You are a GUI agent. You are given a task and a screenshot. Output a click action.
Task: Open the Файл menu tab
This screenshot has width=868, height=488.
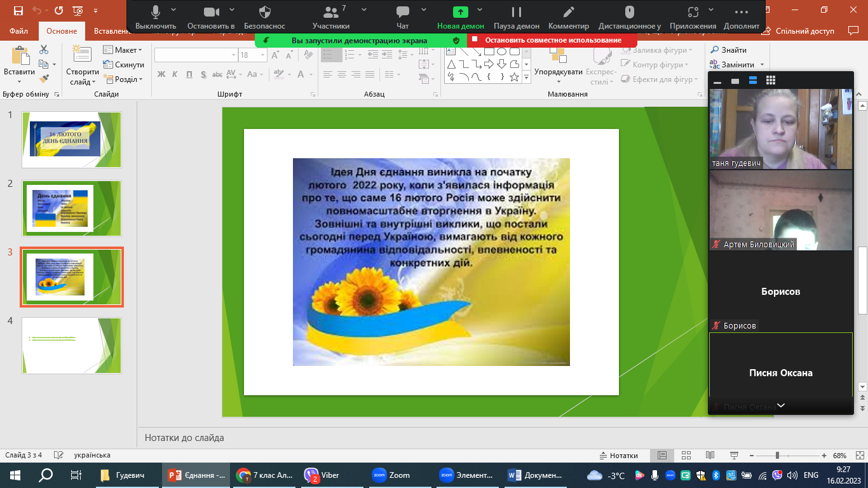coord(19,31)
